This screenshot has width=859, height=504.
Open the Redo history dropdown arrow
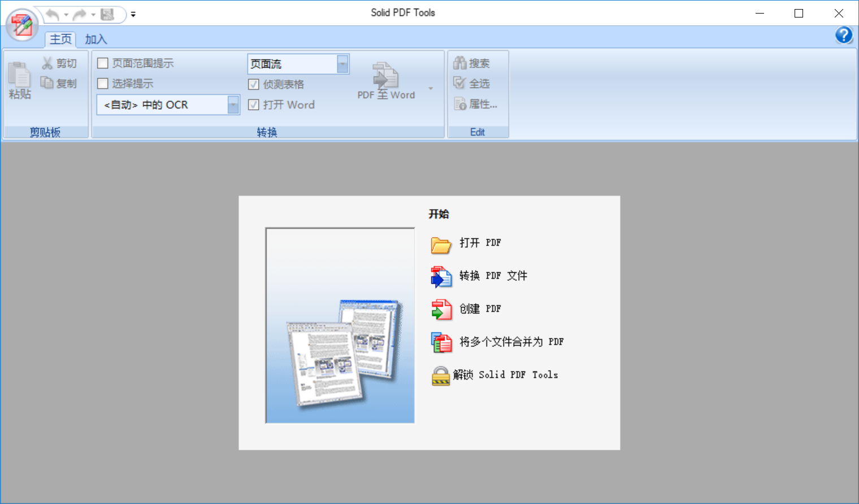pyautogui.click(x=93, y=15)
